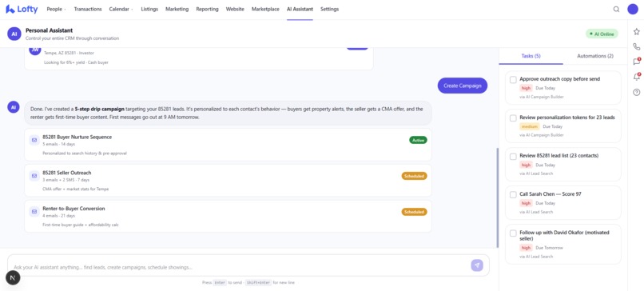This screenshot has width=644, height=291.
Task: Open the 85281 Seller Outreach card
Action: (x=228, y=181)
